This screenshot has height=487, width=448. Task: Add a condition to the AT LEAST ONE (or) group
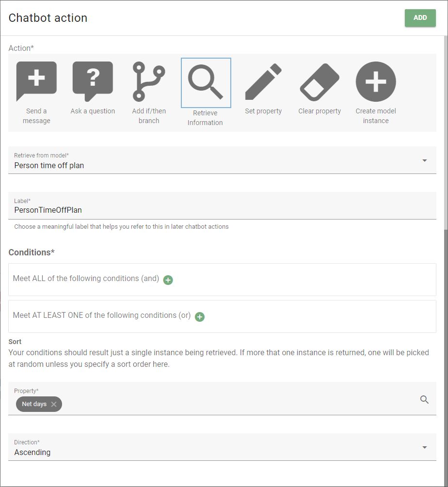tap(200, 317)
